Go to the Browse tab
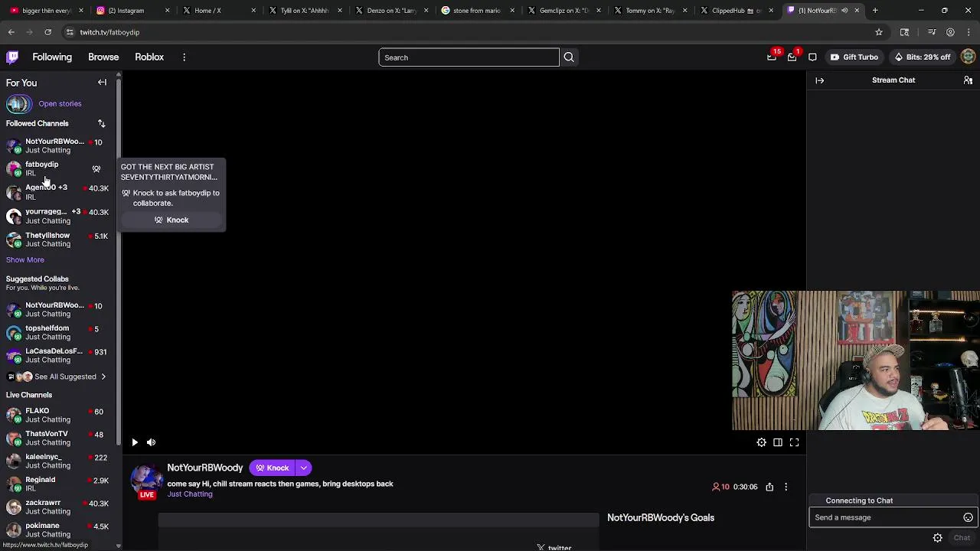This screenshot has height=551, width=980. click(x=103, y=57)
